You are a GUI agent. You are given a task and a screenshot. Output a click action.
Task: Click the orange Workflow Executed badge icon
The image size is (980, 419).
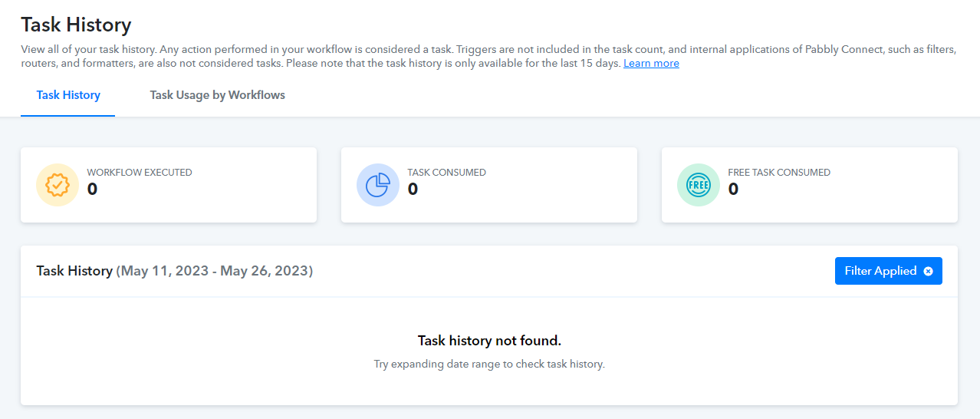point(58,185)
